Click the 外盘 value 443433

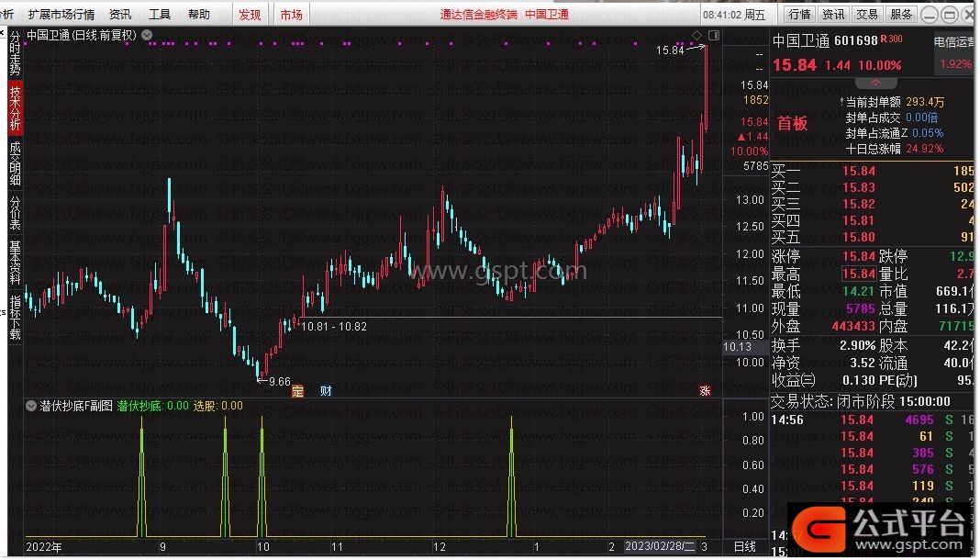[853, 326]
